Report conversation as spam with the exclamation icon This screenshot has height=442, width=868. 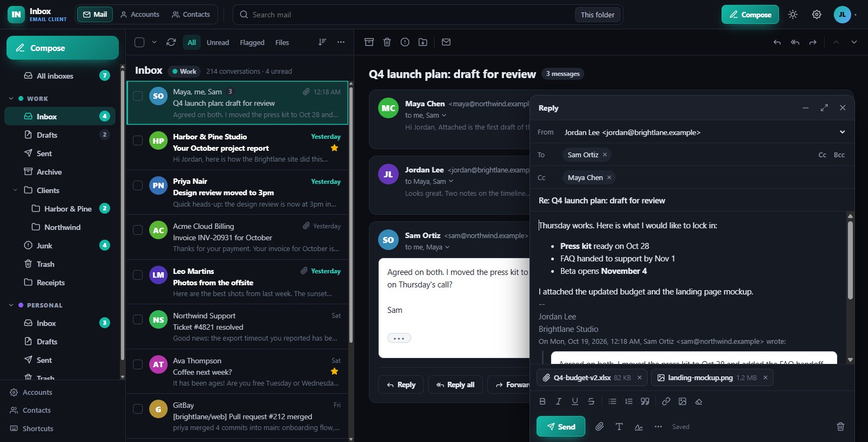[x=405, y=42]
